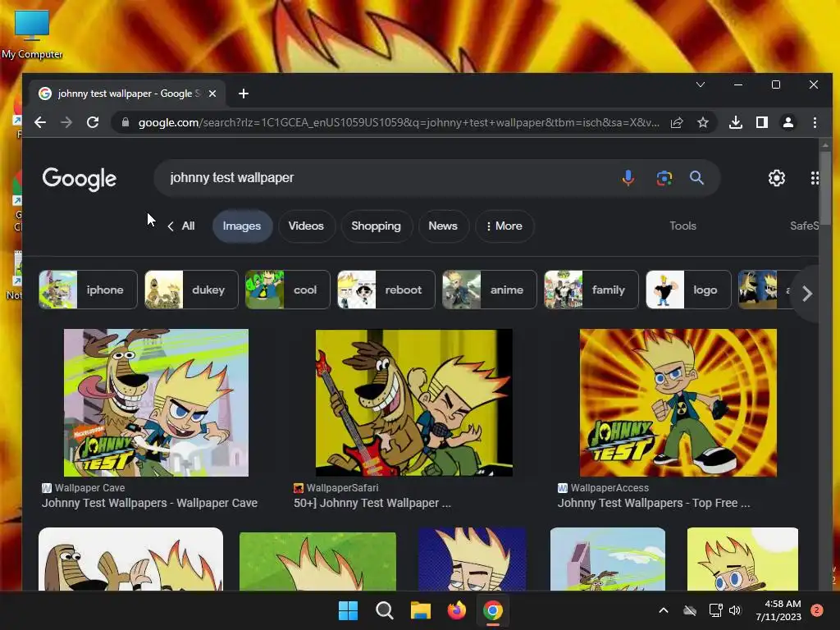The image size is (840, 630).
Task: Switch to the News tab
Action: [x=443, y=226]
